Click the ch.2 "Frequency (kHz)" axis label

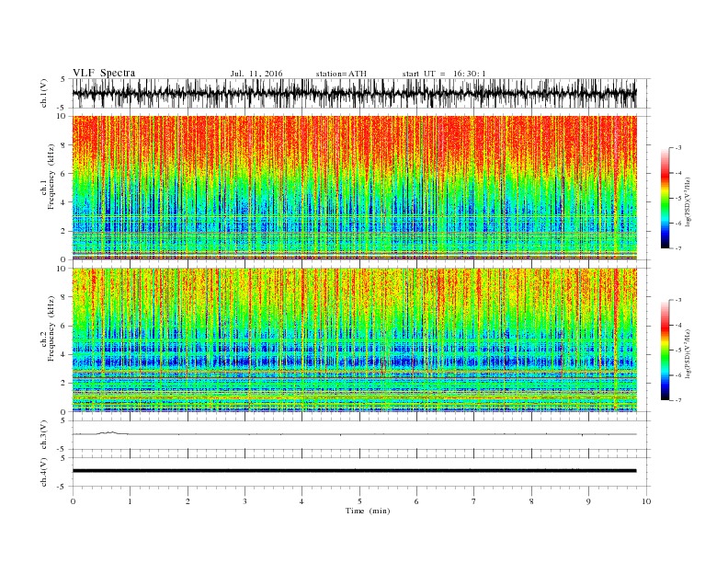51,328
